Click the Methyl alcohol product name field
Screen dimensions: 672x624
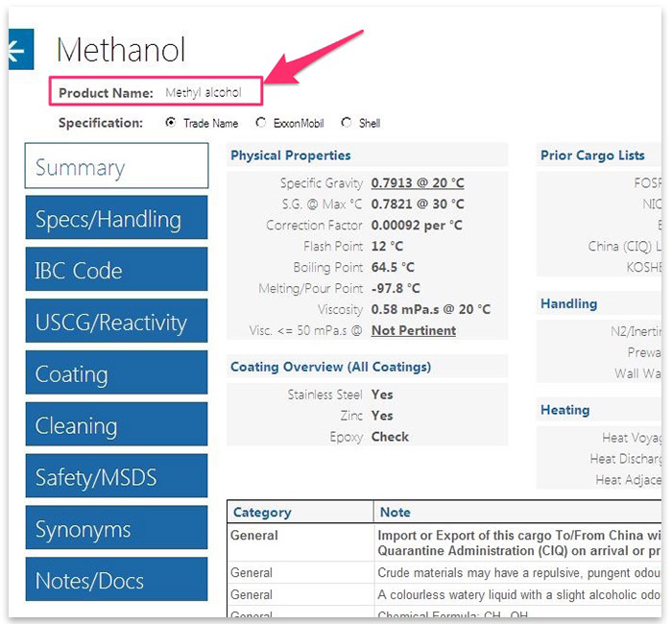point(203,93)
